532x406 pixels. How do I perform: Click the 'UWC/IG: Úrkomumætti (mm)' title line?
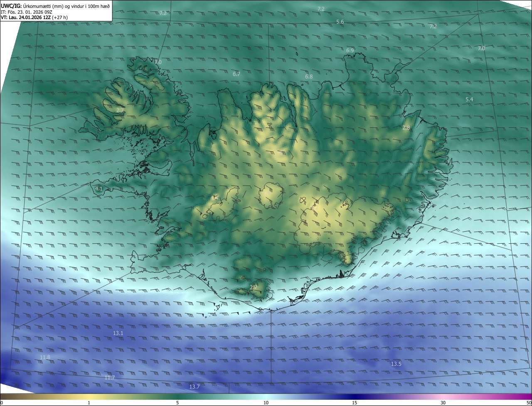[x=55, y=5]
